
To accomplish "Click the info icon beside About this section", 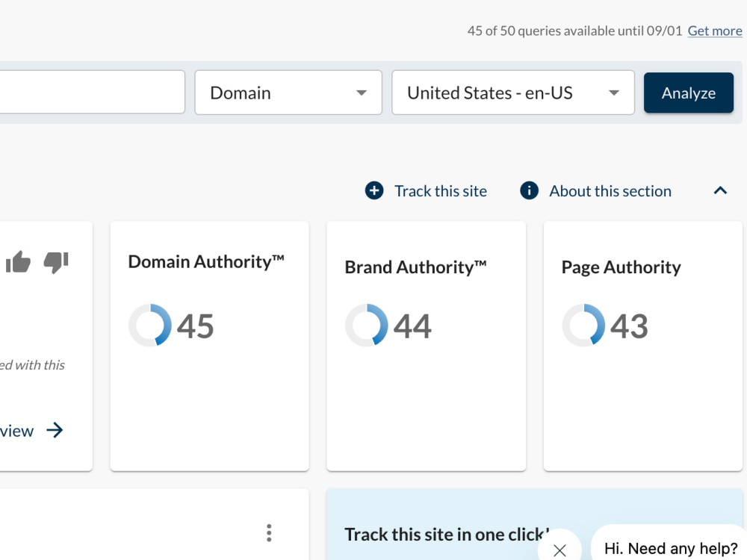I will tap(529, 191).
